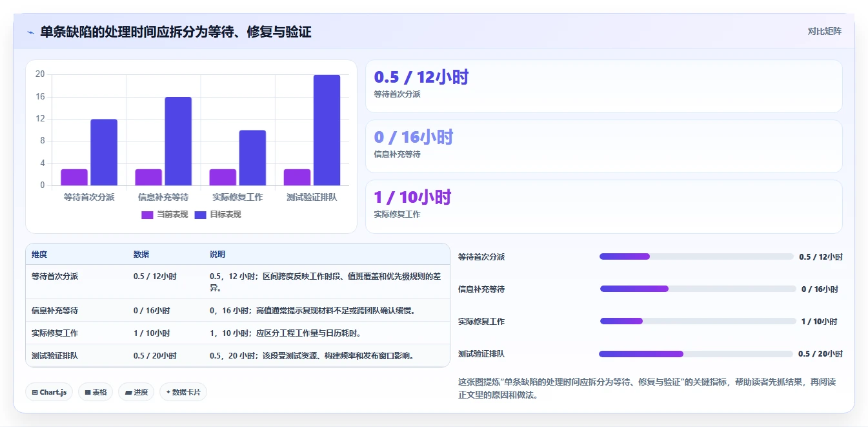Click the table data cell 0 / 16小时
868x427 pixels.
tap(152, 310)
